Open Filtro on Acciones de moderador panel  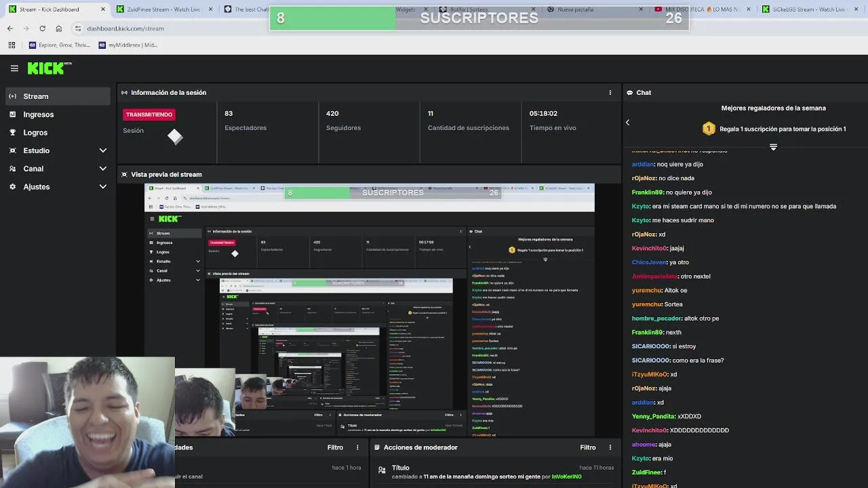587,447
